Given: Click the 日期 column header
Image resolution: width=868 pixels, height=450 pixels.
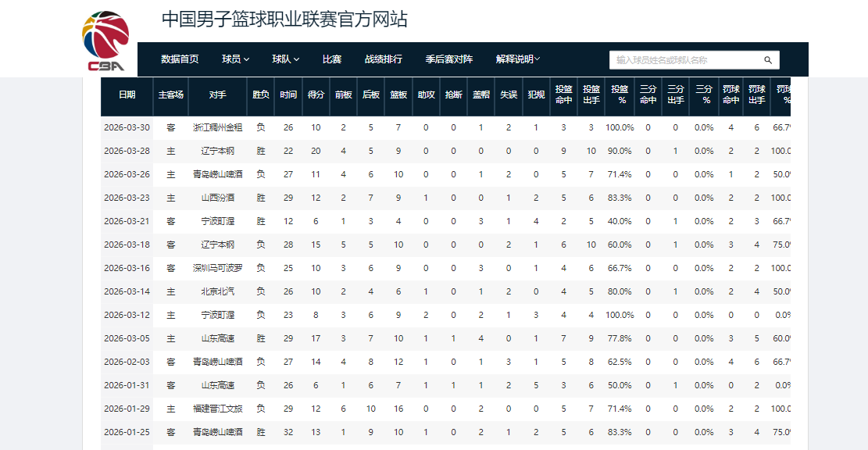Looking at the screenshot, I should click(x=127, y=95).
